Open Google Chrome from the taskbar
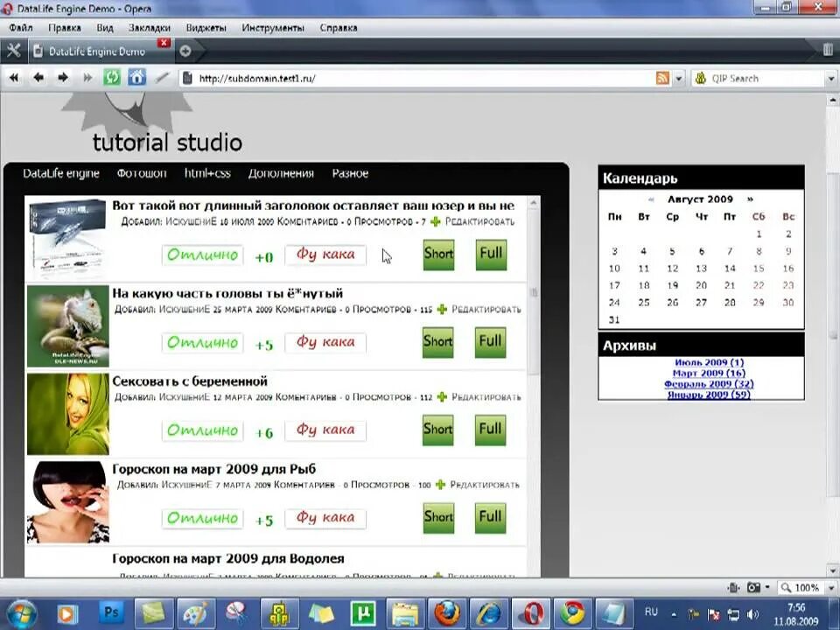840x630 pixels. click(572, 613)
